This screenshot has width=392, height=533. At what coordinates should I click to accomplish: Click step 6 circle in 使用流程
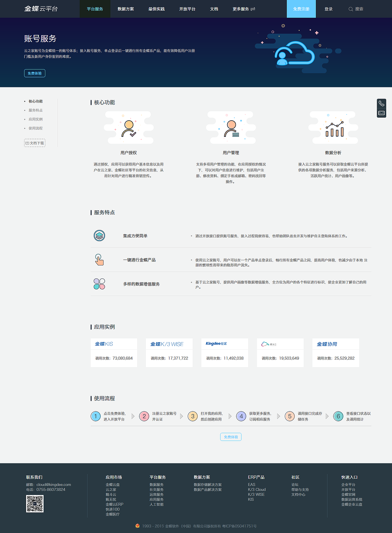click(338, 416)
